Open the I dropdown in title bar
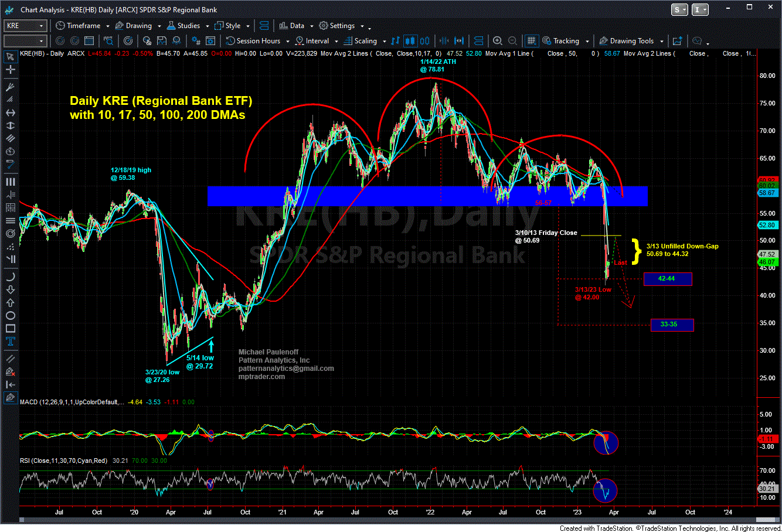Viewport: 782px width, 532px height. pyautogui.click(x=701, y=10)
